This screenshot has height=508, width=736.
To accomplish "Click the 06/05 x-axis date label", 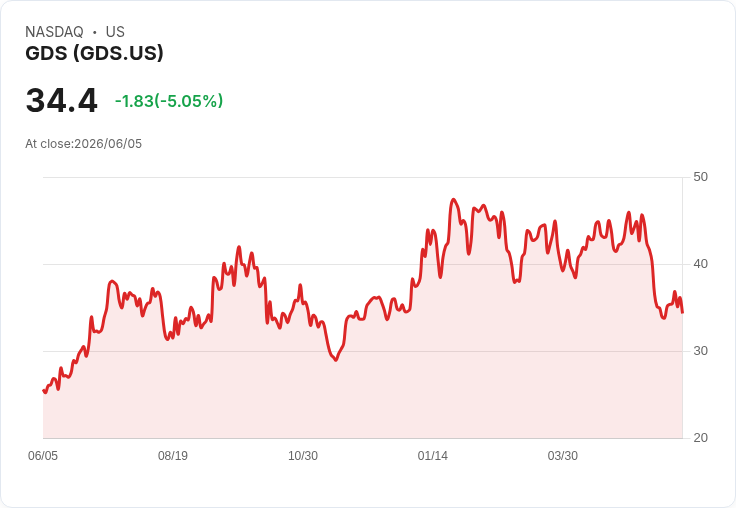I will [43, 456].
